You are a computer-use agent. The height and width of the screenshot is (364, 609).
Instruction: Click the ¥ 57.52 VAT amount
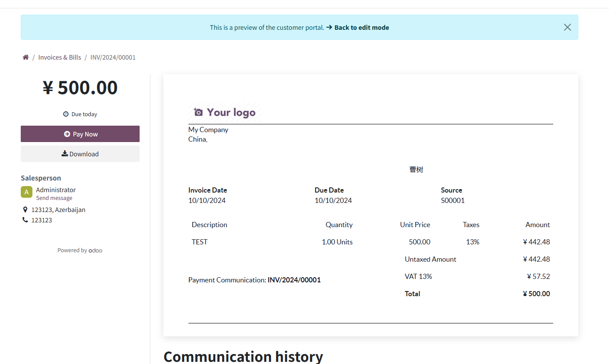pos(539,276)
